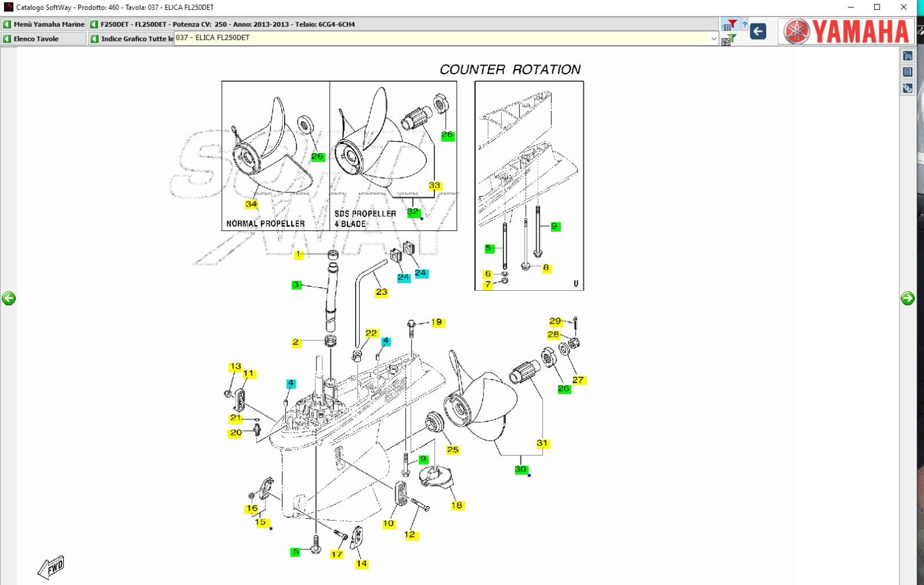Click part label 6 in counter rotation inset
924x585 pixels.
click(488, 274)
